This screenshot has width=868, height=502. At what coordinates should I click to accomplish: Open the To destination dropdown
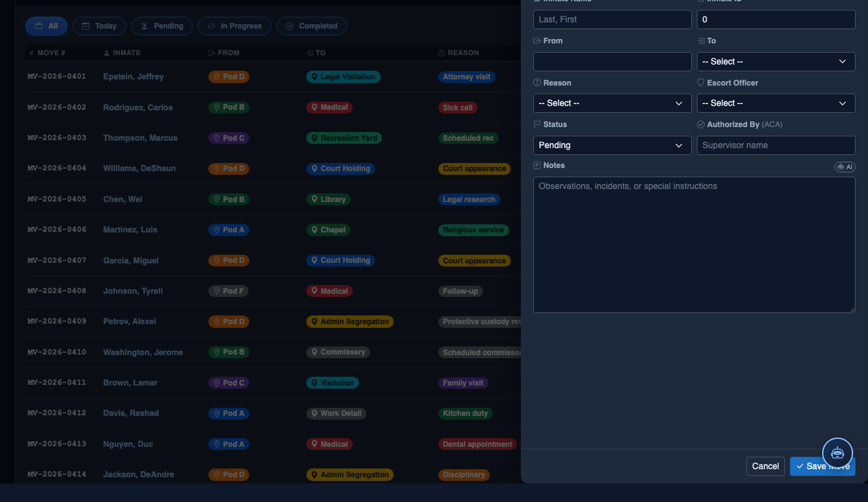(x=776, y=61)
